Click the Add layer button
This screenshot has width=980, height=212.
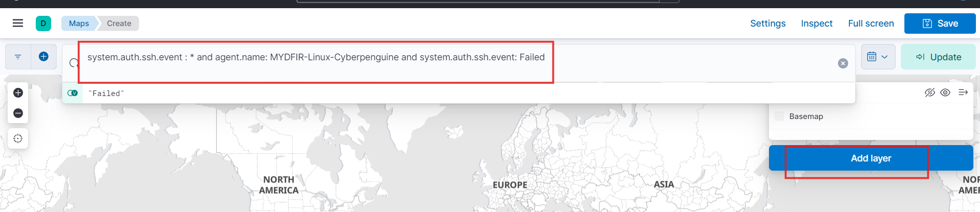point(871,158)
